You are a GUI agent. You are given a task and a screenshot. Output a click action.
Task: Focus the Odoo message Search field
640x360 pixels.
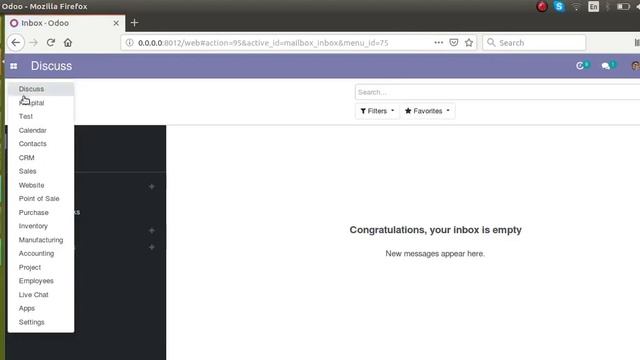click(x=497, y=92)
